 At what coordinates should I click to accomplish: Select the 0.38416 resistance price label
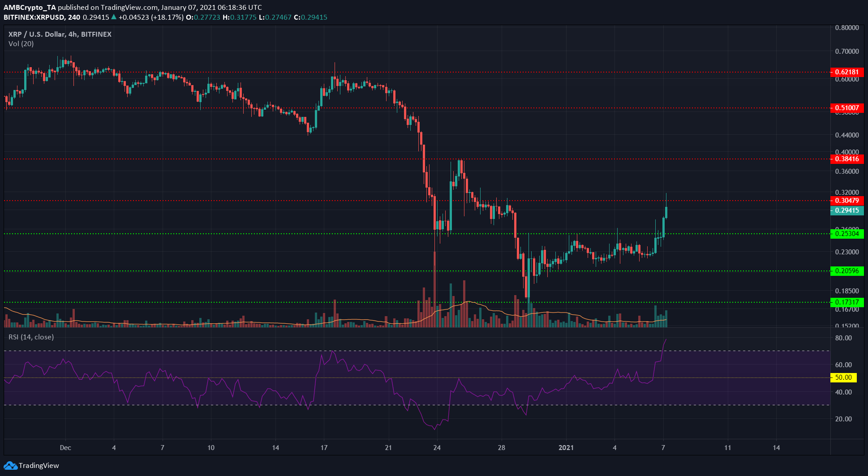(x=847, y=159)
